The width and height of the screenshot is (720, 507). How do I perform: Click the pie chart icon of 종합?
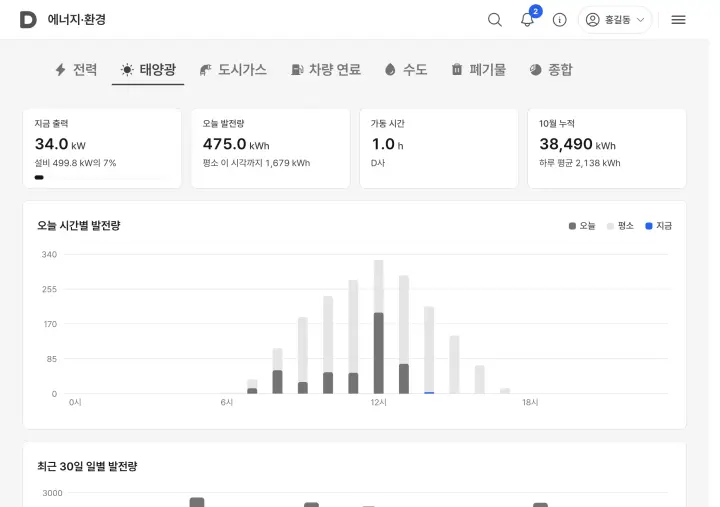point(535,70)
